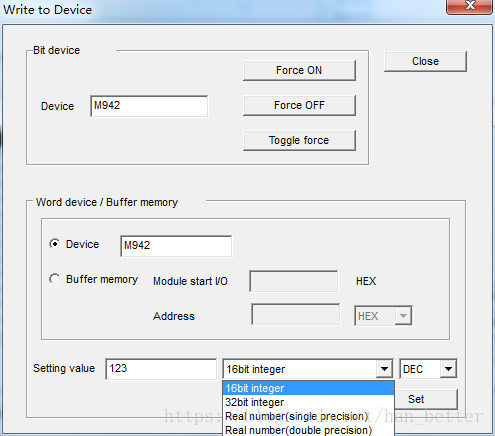Click the Force ON button
Screen dimensions: 495x436
(299, 70)
